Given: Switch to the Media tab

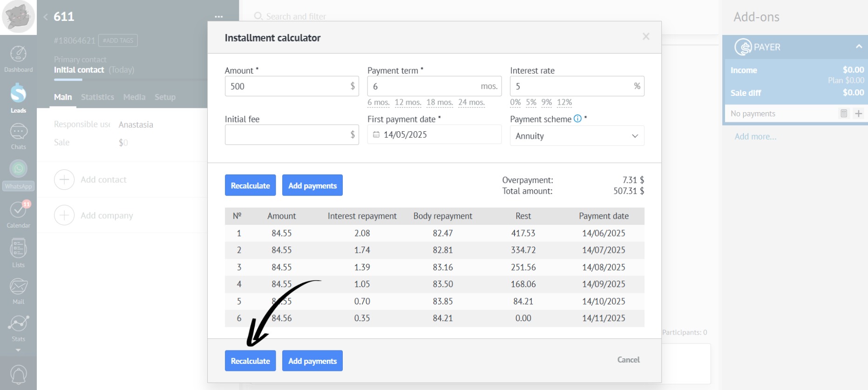Looking at the screenshot, I should (134, 97).
